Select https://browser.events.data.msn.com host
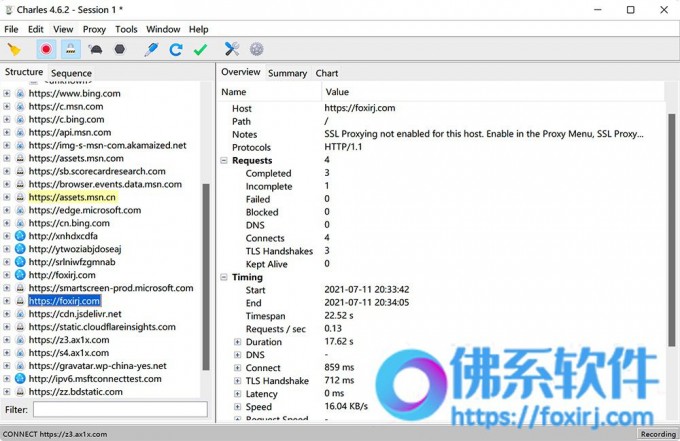Viewport: 680px width, 441px height. [x=105, y=184]
